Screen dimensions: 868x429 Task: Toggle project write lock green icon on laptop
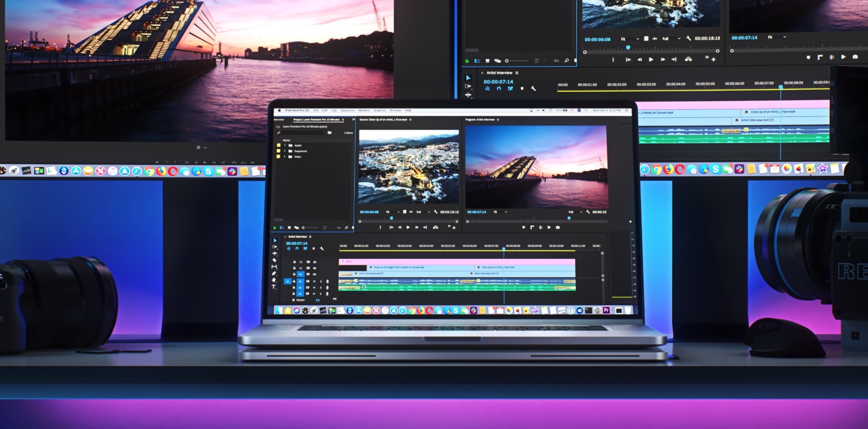point(275,228)
